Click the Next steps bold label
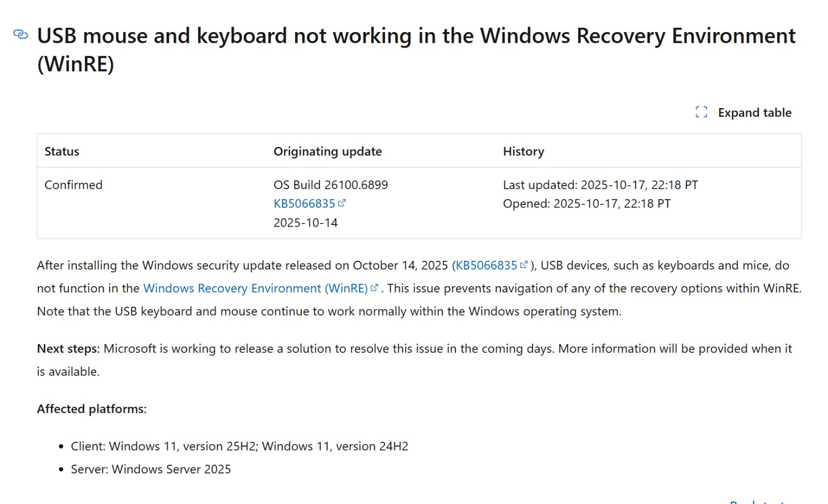Viewport: 828px width, 504px height. 68,349
